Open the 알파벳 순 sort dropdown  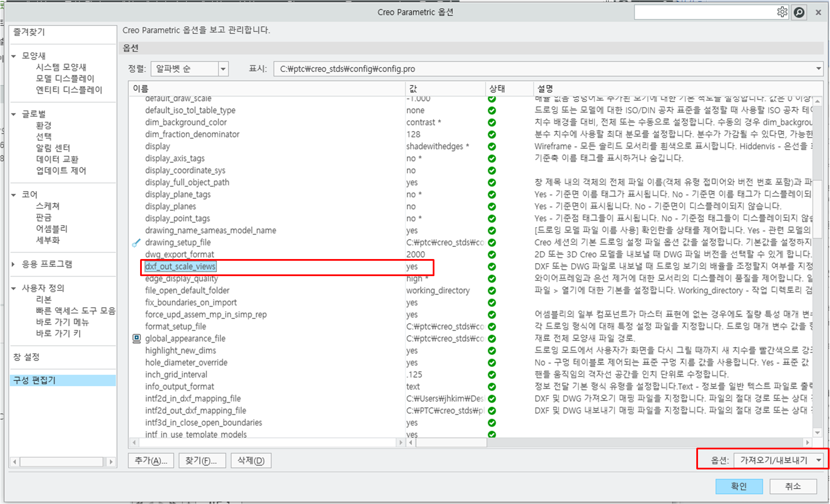(x=223, y=69)
